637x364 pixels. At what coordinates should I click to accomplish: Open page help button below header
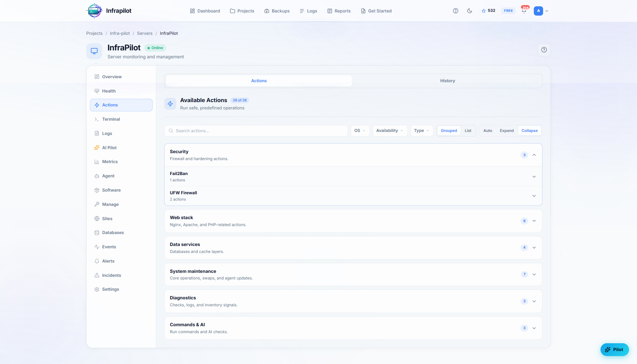tap(544, 50)
